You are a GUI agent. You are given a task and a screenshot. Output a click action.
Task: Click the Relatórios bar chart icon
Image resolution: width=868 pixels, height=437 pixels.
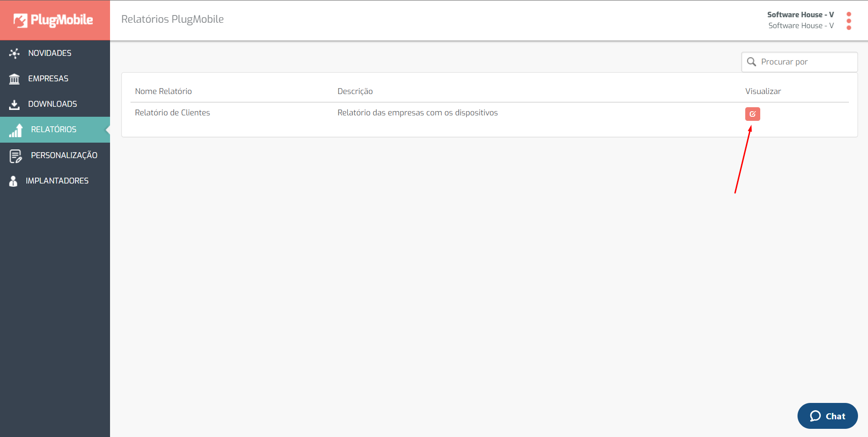coord(16,130)
